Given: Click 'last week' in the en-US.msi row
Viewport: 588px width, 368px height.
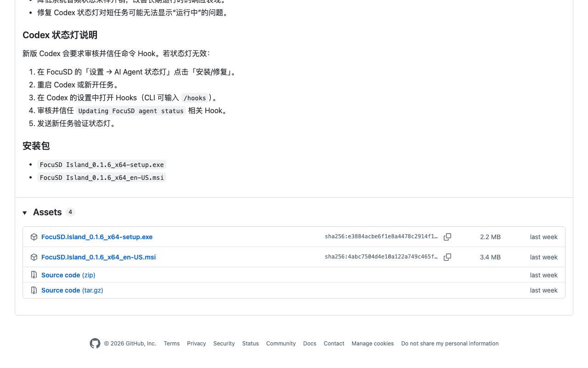Looking at the screenshot, I should [x=544, y=257].
